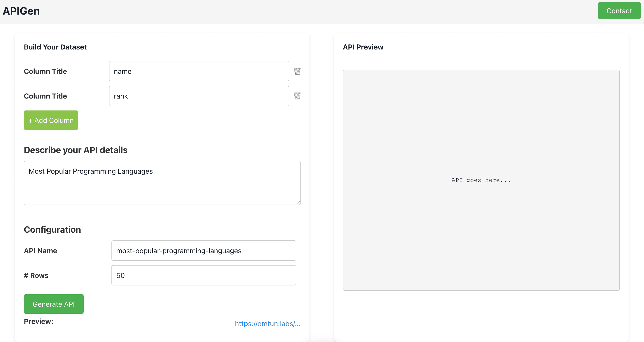This screenshot has width=644, height=342.
Task: Select the API Name input field
Action: click(204, 251)
